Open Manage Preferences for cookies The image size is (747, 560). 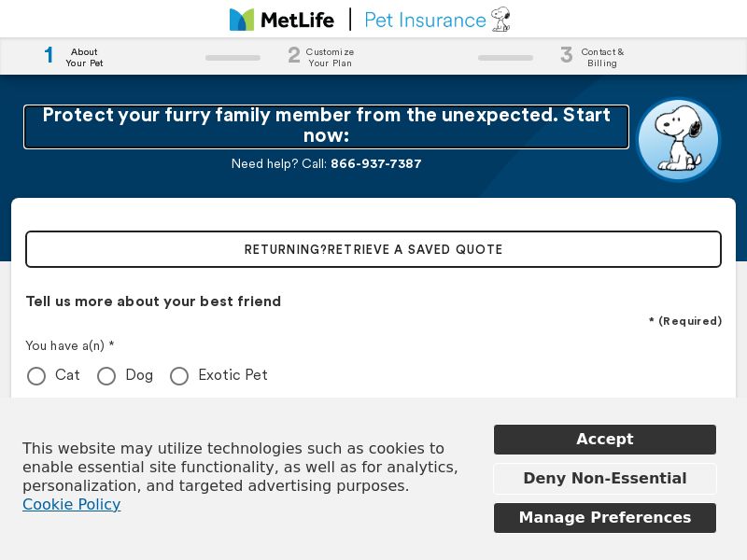(x=604, y=518)
